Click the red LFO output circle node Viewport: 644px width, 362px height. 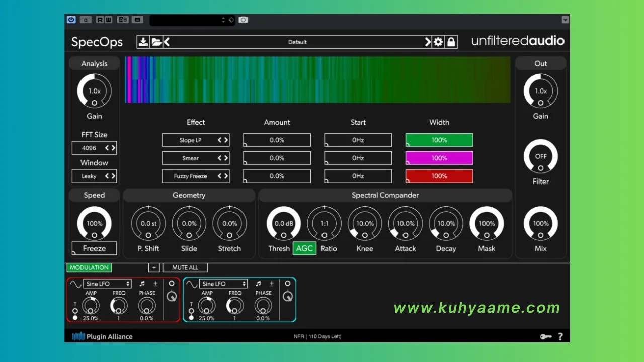pos(172,284)
